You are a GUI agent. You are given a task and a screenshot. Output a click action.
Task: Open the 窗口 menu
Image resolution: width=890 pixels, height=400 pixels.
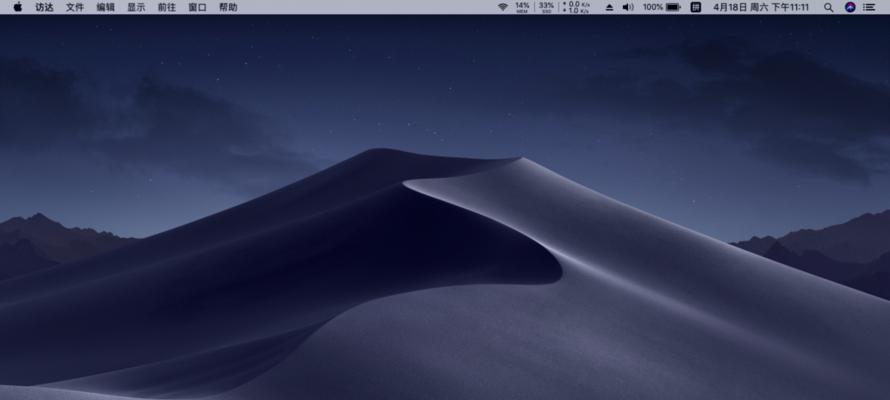[198, 7]
